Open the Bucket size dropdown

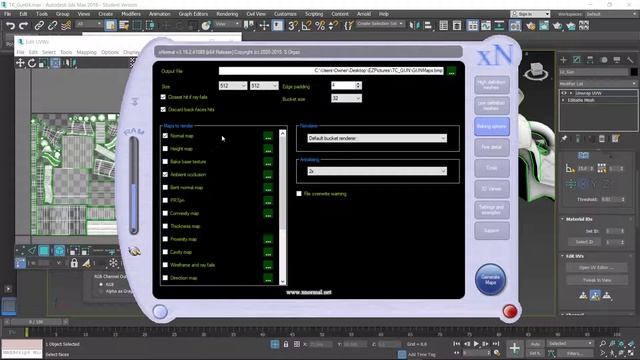[346, 98]
